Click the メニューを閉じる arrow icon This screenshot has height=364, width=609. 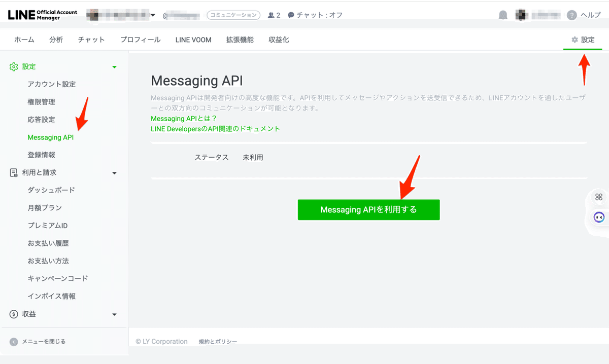14,342
